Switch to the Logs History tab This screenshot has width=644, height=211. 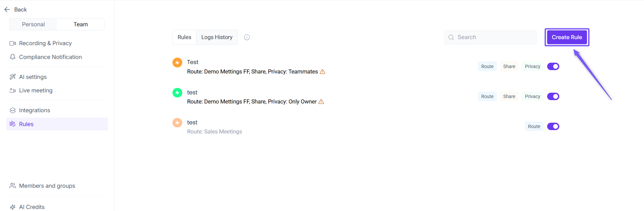(217, 37)
